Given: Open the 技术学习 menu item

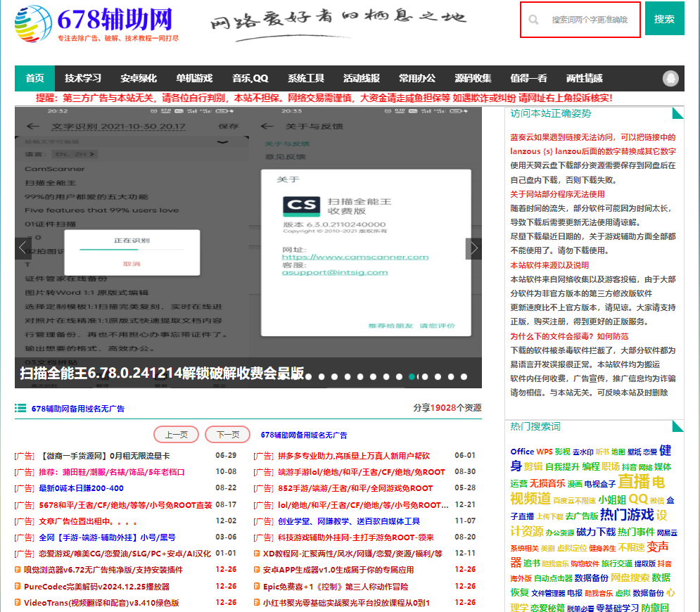Looking at the screenshot, I should [x=82, y=78].
